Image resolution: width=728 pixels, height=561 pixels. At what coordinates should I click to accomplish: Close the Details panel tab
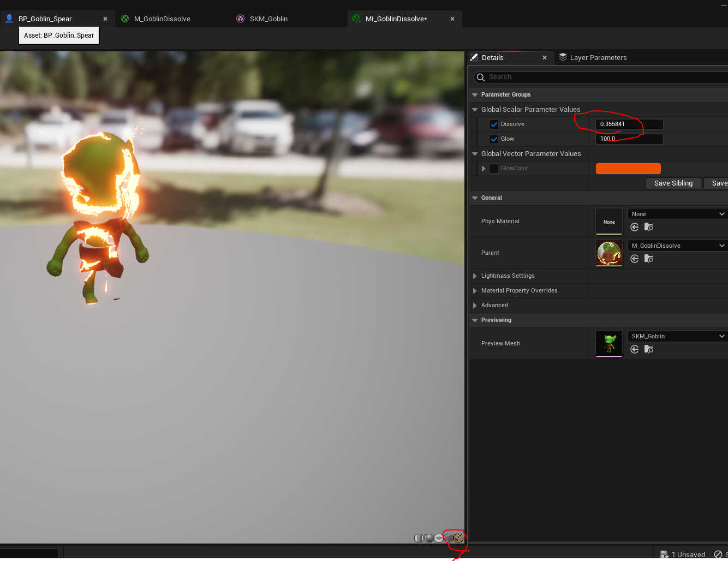[x=545, y=57]
